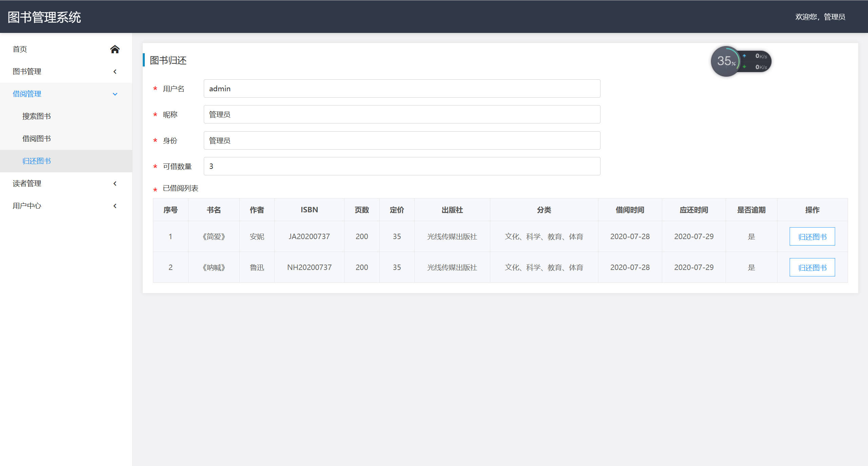868x466 pixels.
Task: Click the 图书管理系统 system title
Action: coord(43,16)
